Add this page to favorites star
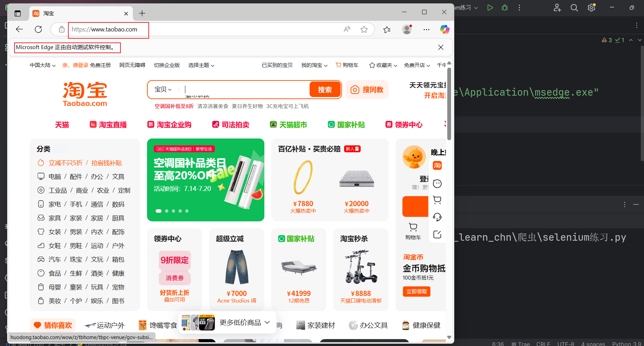The height and width of the screenshot is (346, 644). (364, 29)
